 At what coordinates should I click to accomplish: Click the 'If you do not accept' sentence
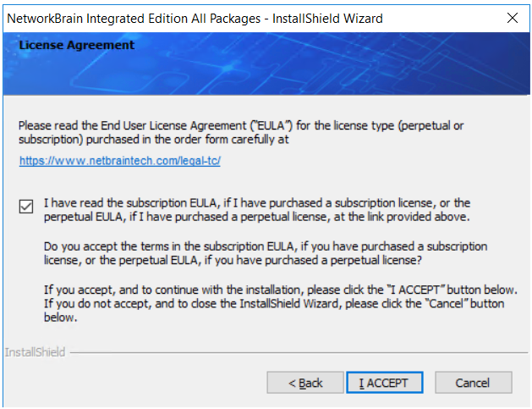tap(274, 303)
